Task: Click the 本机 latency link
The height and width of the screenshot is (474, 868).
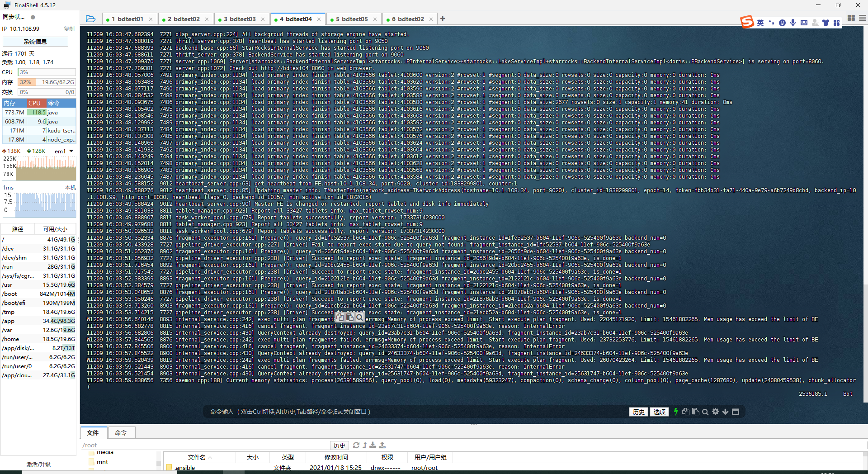Action: coord(71,187)
